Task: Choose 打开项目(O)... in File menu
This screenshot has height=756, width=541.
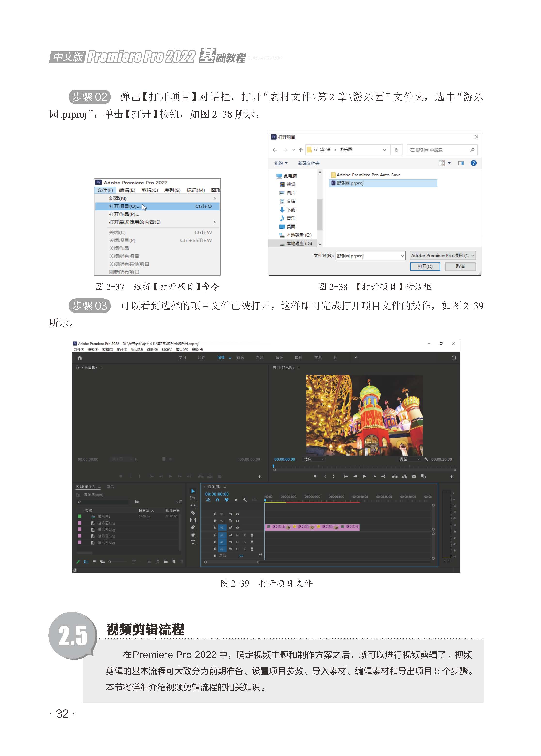Action: [157, 206]
